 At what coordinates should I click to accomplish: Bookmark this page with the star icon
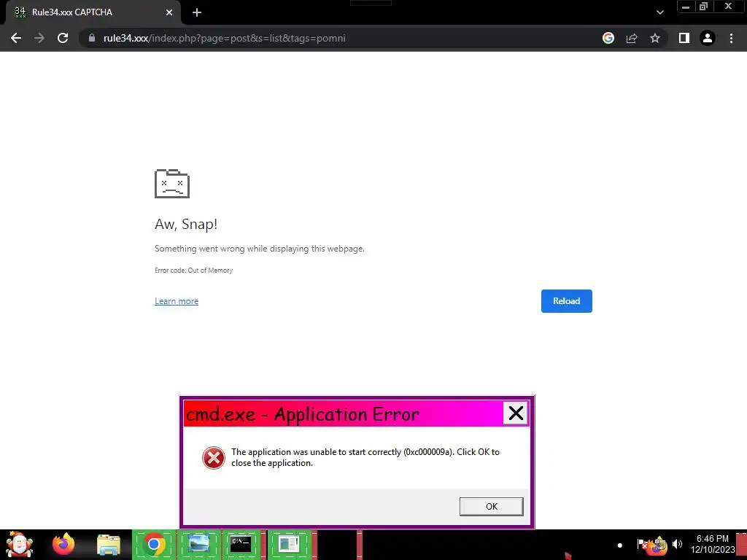[x=655, y=38]
